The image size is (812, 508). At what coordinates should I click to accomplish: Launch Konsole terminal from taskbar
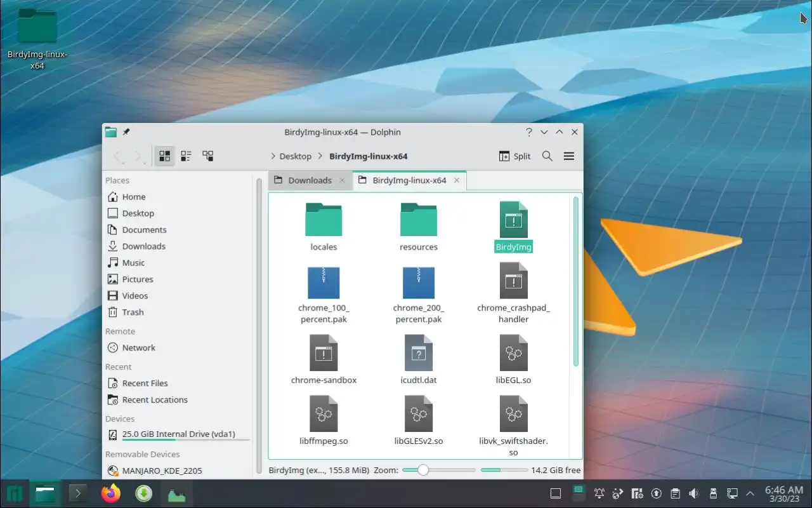coord(78,493)
